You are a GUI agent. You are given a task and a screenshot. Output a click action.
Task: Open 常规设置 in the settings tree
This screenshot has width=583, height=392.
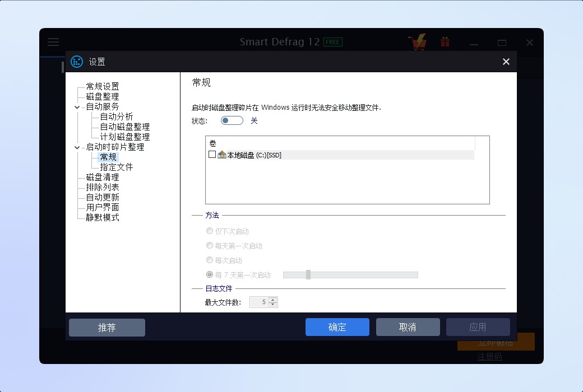[103, 87]
